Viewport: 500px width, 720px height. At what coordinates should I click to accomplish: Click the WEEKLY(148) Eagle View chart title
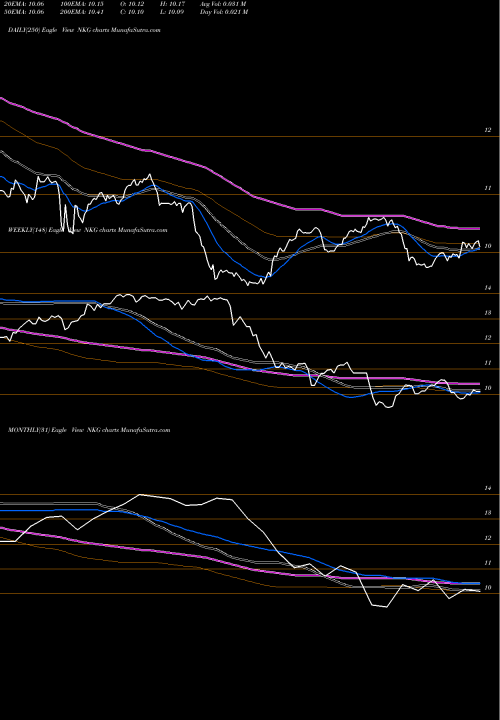point(87,230)
